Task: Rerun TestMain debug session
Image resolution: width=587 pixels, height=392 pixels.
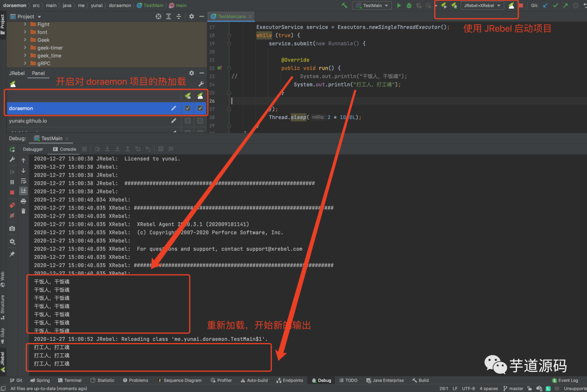Action: click(x=12, y=150)
